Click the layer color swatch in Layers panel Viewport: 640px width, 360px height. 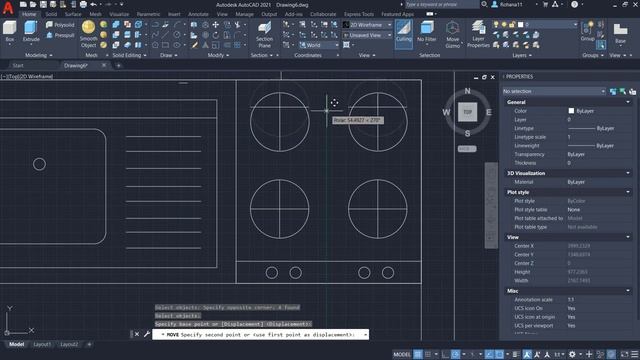coord(520,25)
